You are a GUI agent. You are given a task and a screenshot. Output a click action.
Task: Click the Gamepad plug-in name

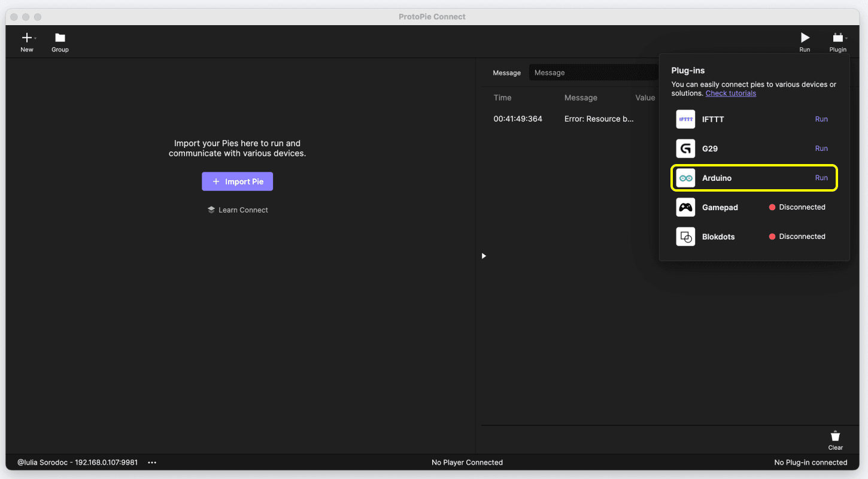coord(720,207)
